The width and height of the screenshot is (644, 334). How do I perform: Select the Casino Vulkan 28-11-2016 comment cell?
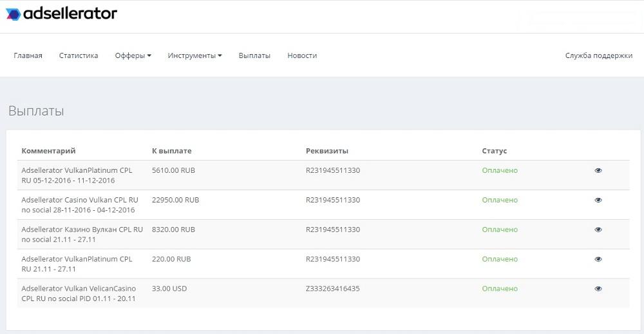[80, 205]
